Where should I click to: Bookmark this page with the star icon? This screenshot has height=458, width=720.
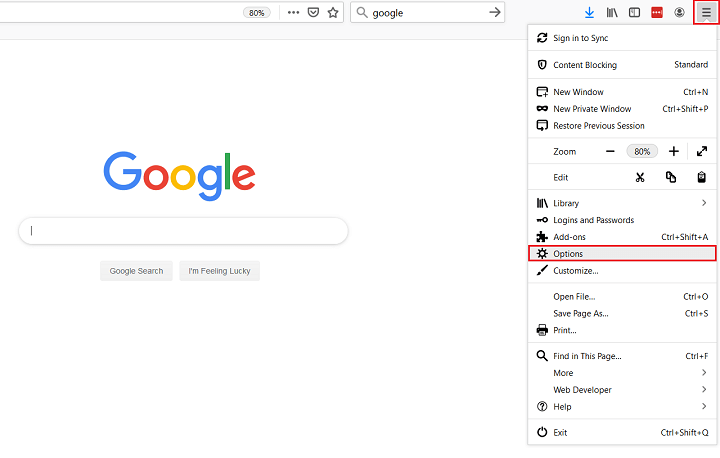pos(333,12)
